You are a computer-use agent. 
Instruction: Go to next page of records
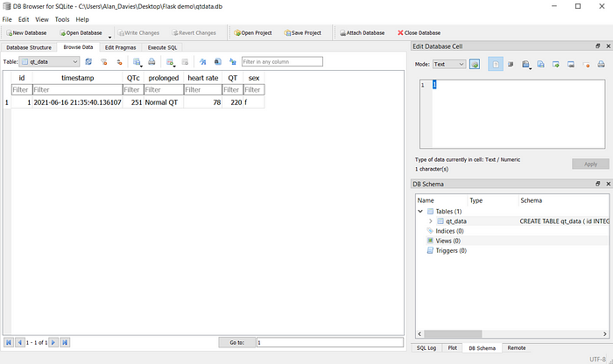pyautogui.click(x=53, y=342)
